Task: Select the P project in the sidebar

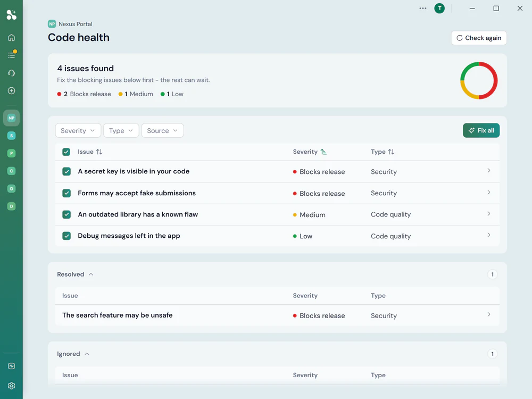Action: [11, 153]
